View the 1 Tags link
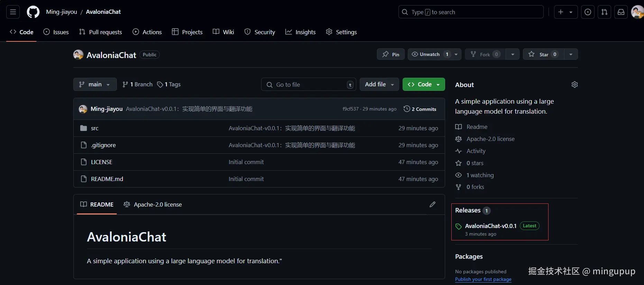Image resolution: width=644 pixels, height=285 pixels. pyautogui.click(x=169, y=84)
